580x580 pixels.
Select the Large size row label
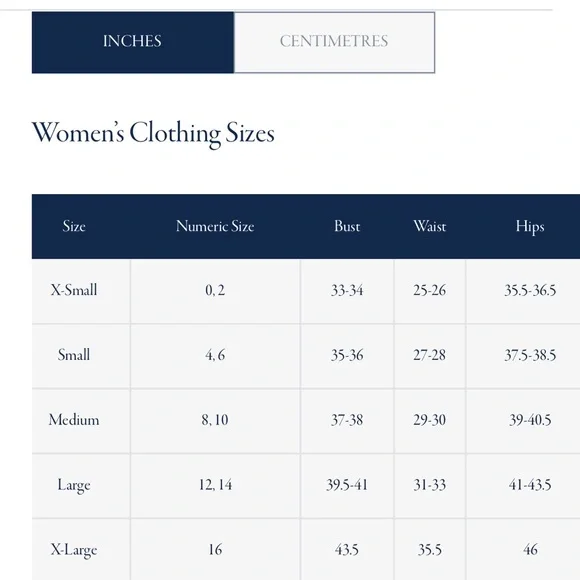74,485
